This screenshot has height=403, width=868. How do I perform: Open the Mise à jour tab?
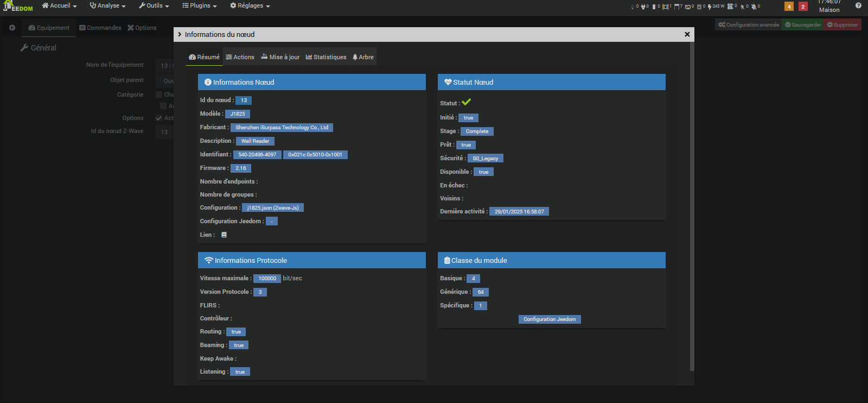pyautogui.click(x=280, y=57)
